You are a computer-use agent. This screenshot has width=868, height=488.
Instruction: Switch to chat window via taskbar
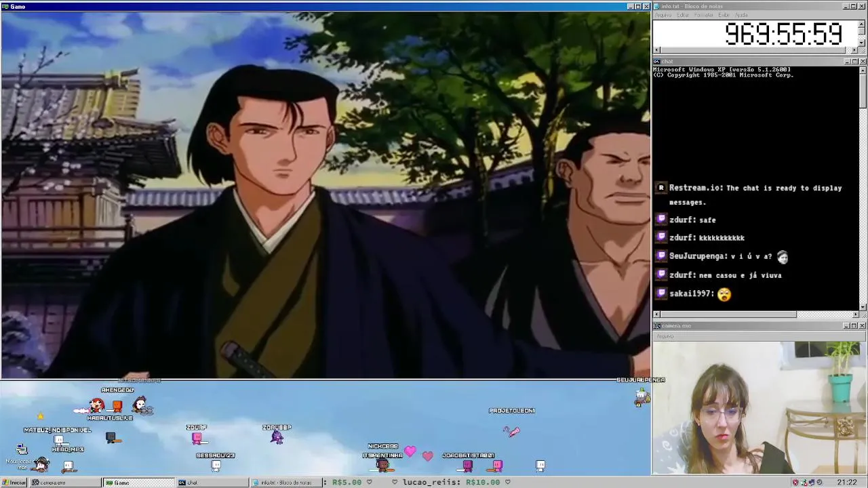(212, 483)
